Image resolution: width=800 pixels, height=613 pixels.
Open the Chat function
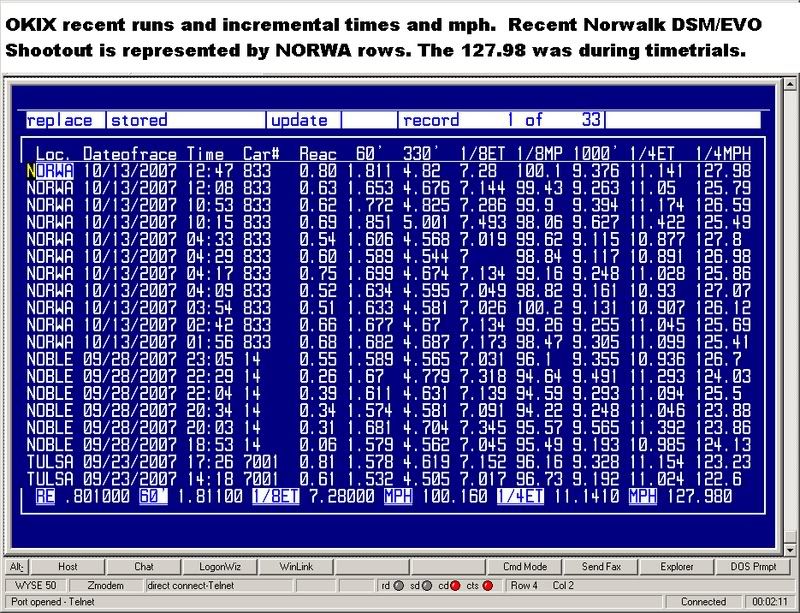pos(144,567)
